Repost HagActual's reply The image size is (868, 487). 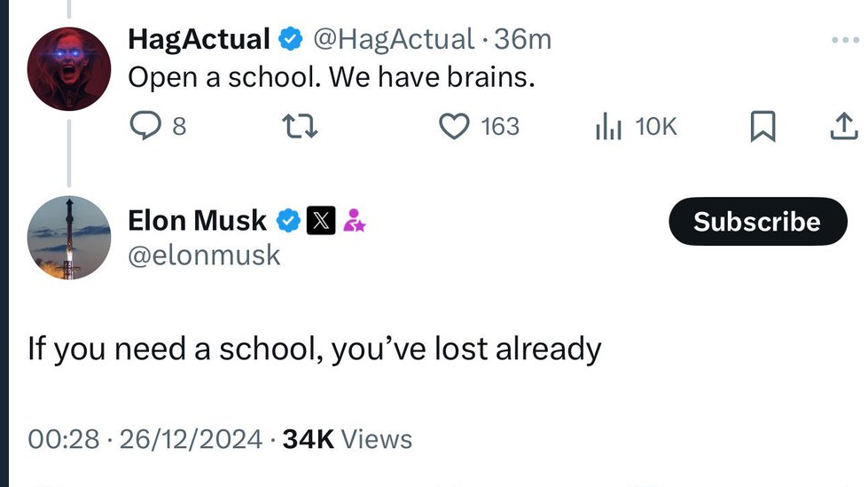299,128
